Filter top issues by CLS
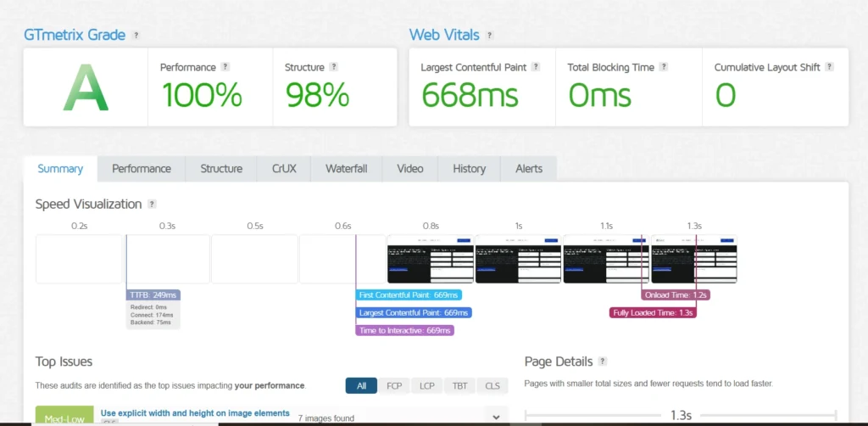The height and width of the screenshot is (426, 868). (492, 385)
